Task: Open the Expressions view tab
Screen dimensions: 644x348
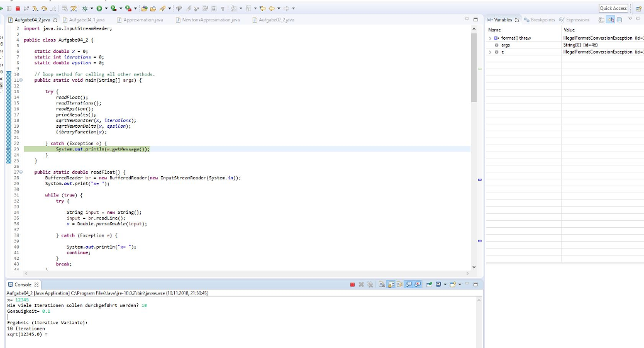Action: [x=574, y=20]
